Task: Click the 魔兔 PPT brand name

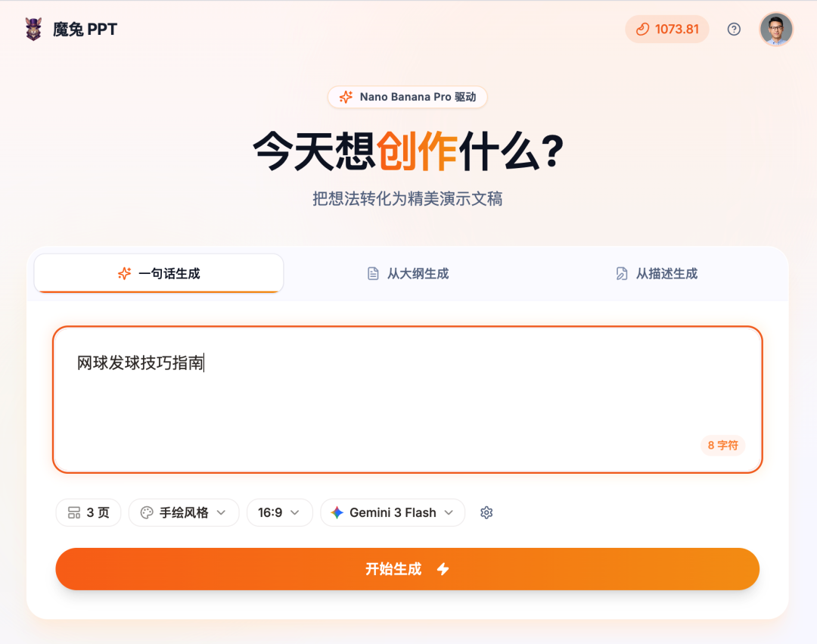Action: point(85,30)
